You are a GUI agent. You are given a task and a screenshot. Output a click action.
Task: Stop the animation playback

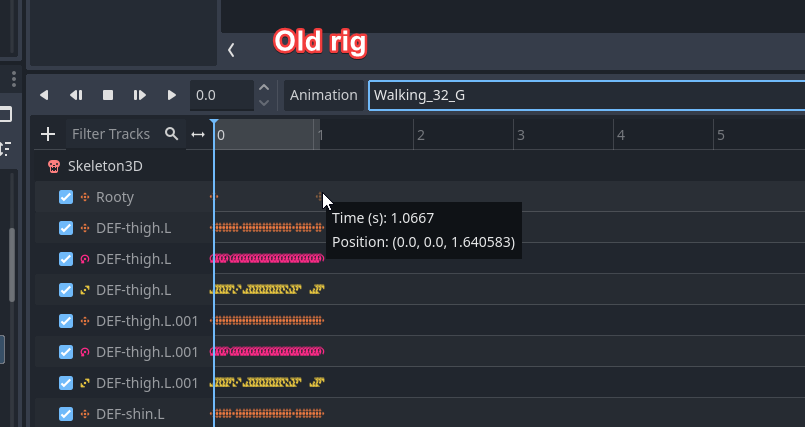click(108, 95)
